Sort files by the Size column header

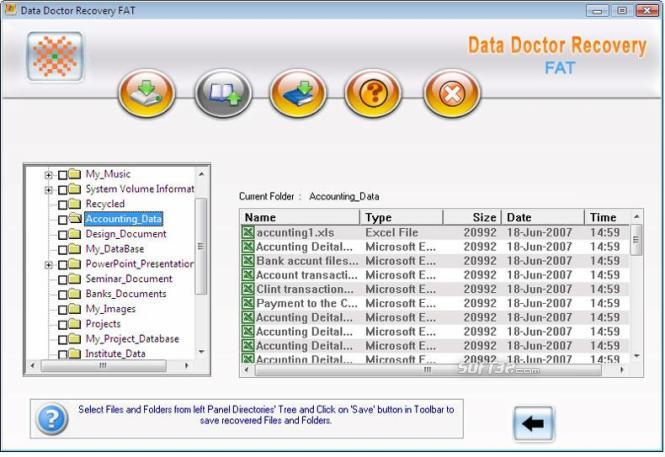click(472, 217)
